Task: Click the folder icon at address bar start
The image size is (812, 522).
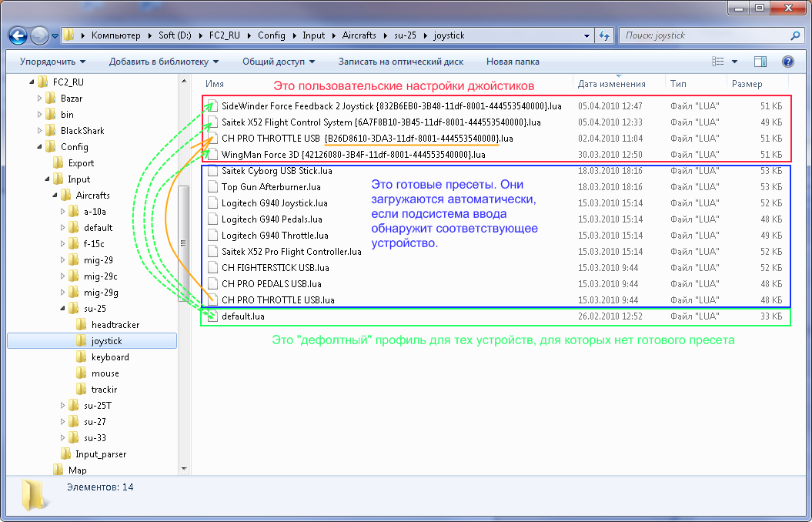Action: click(x=69, y=35)
